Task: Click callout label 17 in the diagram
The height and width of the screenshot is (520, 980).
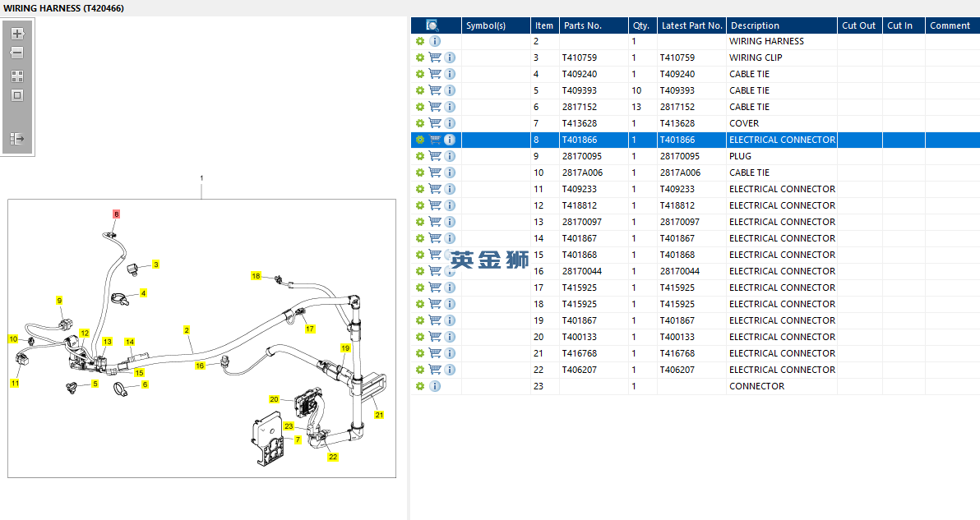Action: tap(310, 329)
